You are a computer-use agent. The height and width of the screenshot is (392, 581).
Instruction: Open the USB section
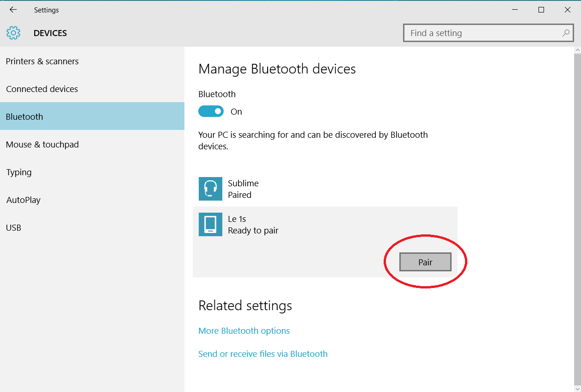tap(92, 227)
